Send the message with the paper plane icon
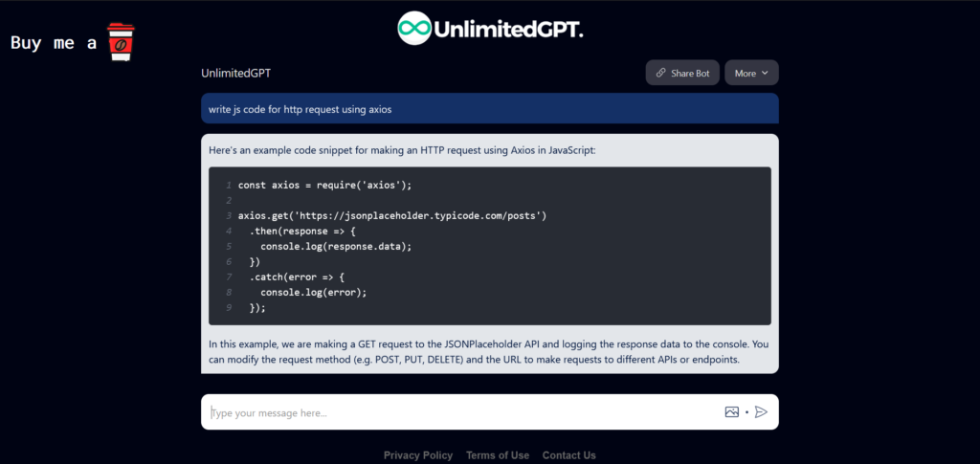Image resolution: width=980 pixels, height=464 pixels. [x=761, y=412]
